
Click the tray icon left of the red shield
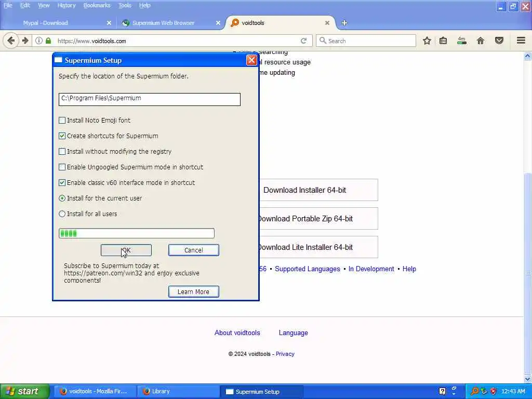[x=484, y=391]
